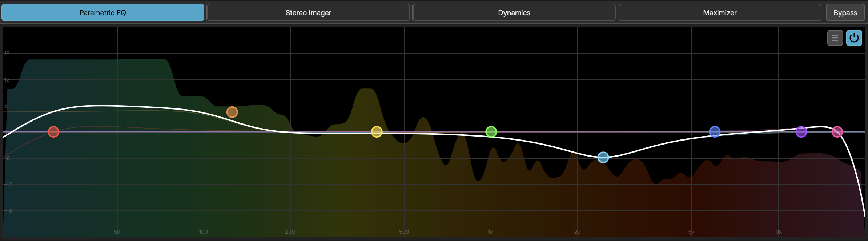Select the dark blue EQ band node
Image resolution: width=868 pixels, height=241 pixels.
(x=715, y=132)
